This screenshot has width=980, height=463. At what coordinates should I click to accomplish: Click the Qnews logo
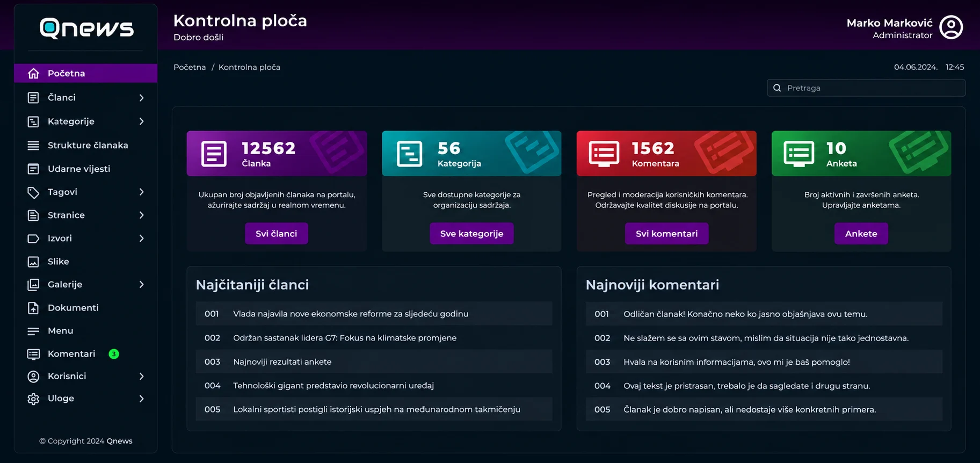(x=86, y=28)
